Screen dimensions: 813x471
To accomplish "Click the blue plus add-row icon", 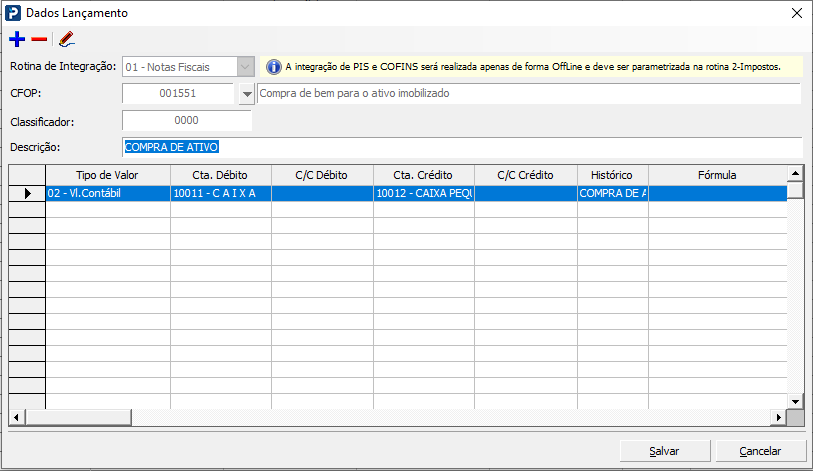I will [x=17, y=39].
